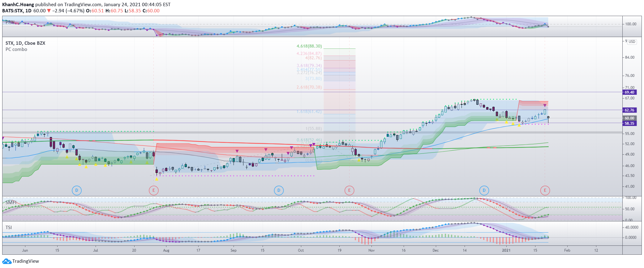Image resolution: width=644 pixels, height=268 pixels.
Task: Click the TradingView logo at the bottom
Action: [21, 261]
